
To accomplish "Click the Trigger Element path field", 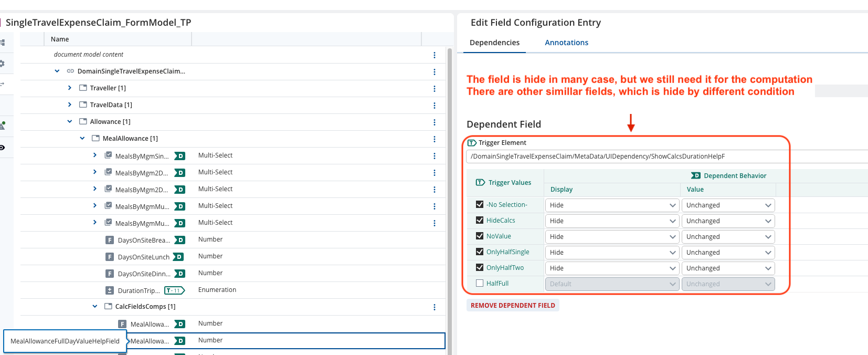I will (666, 156).
